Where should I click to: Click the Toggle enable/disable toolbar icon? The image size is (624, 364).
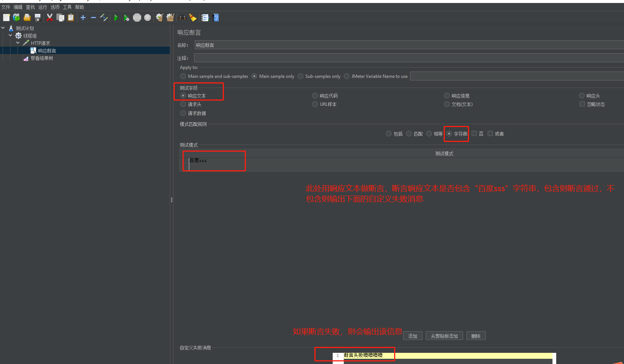pyautogui.click(x=104, y=18)
